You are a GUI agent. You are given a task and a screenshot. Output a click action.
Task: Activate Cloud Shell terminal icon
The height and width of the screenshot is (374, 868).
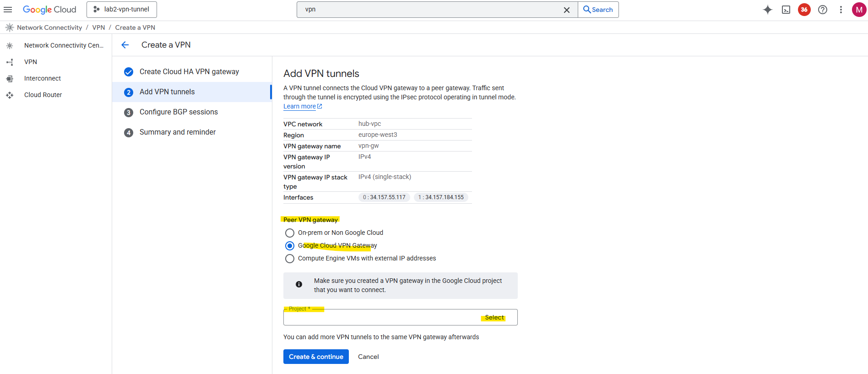(786, 10)
